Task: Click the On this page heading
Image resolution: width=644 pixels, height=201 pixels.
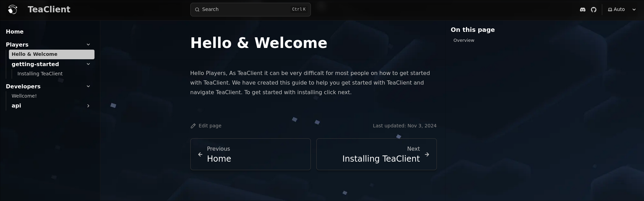Action: click(473, 30)
